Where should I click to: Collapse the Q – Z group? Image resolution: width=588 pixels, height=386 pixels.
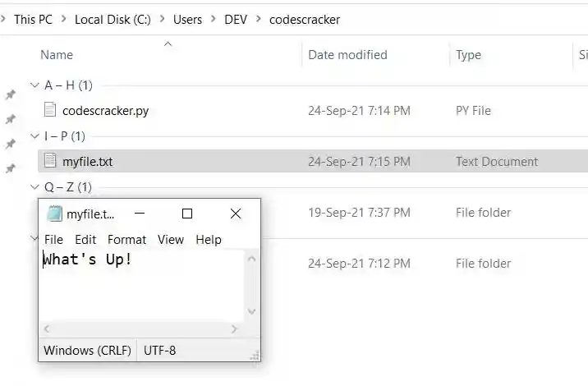pyautogui.click(x=34, y=187)
